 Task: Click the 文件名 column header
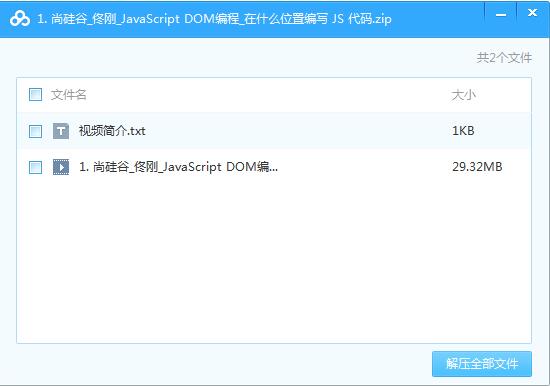[69, 95]
